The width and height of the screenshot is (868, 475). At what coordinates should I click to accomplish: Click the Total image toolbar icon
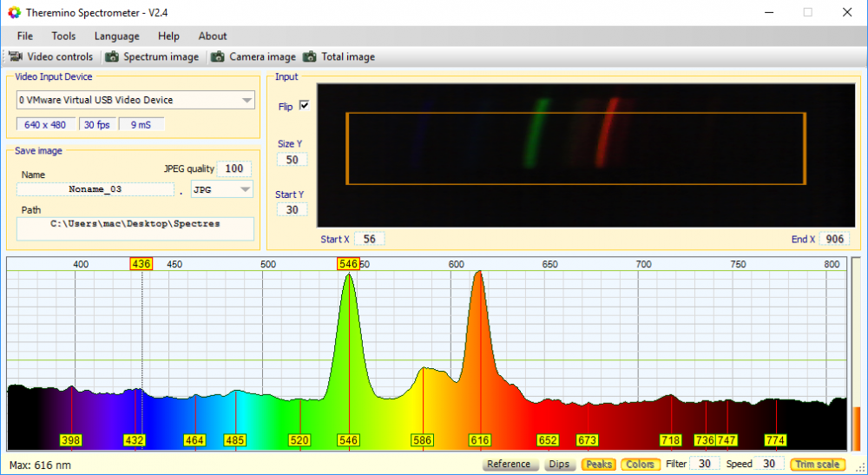click(310, 56)
